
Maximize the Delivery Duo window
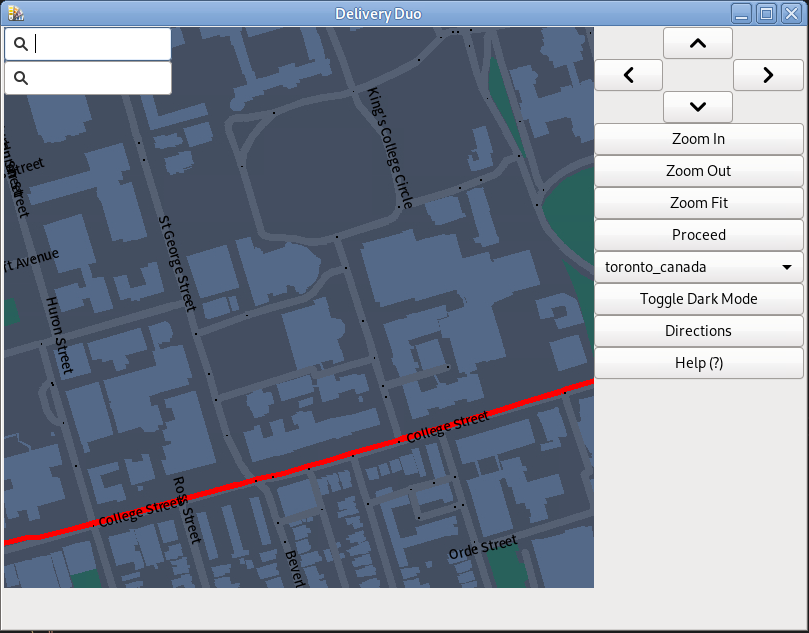tap(766, 13)
